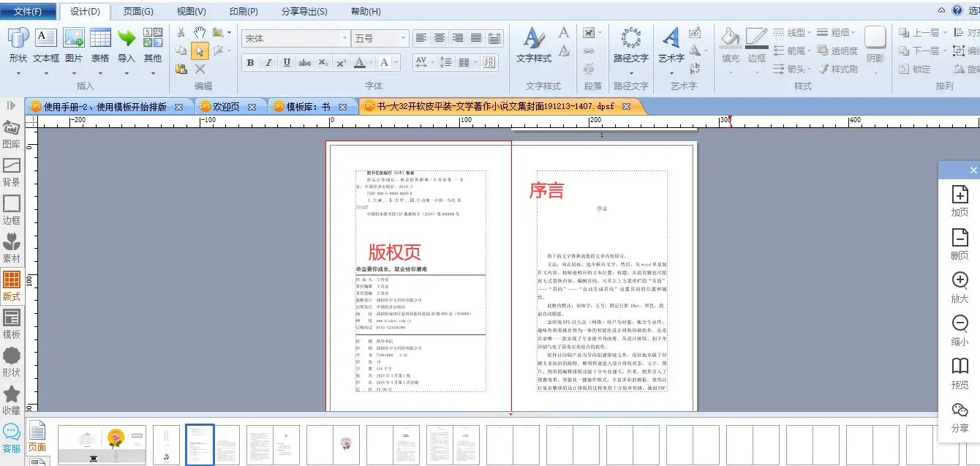
Task: Click the 路径文字 path text icon
Action: (630, 44)
